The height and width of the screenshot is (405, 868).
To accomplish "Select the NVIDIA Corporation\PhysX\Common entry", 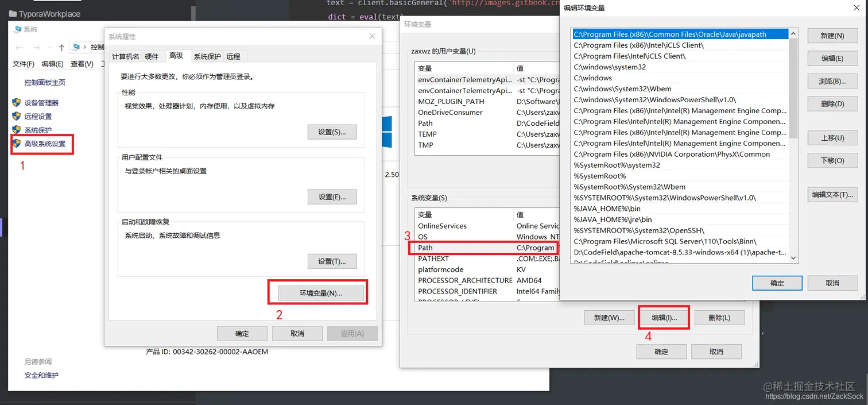I will coord(681,154).
